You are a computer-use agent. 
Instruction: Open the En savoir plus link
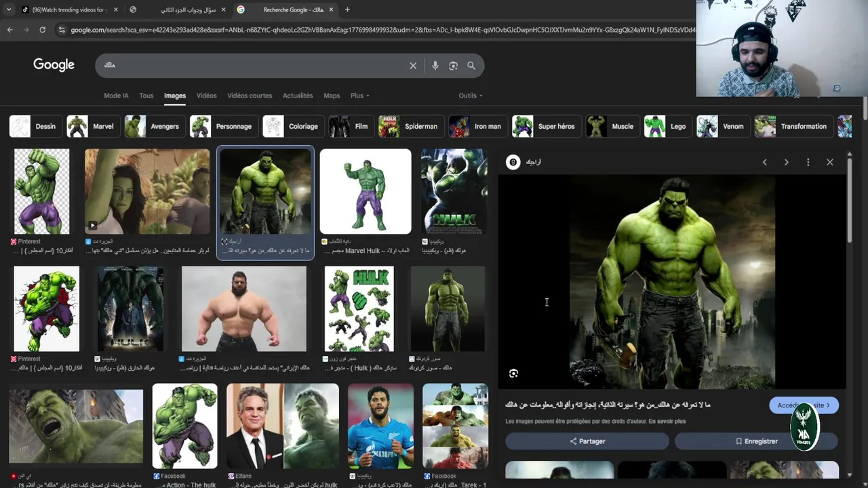point(667,422)
